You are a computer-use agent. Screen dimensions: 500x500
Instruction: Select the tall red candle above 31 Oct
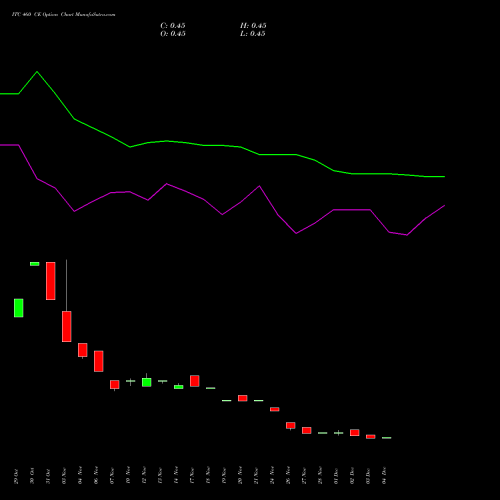51,281
